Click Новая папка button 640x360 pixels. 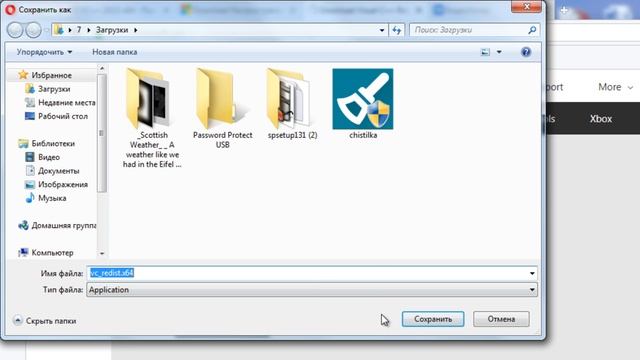(114, 52)
